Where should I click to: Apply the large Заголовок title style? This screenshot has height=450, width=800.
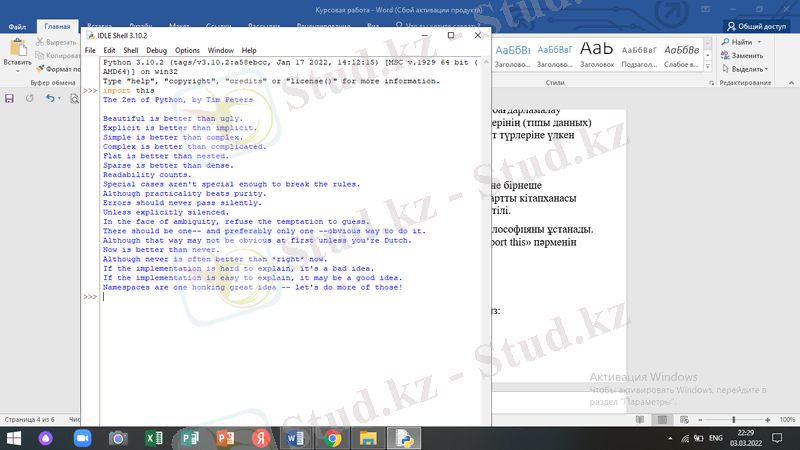click(x=597, y=56)
